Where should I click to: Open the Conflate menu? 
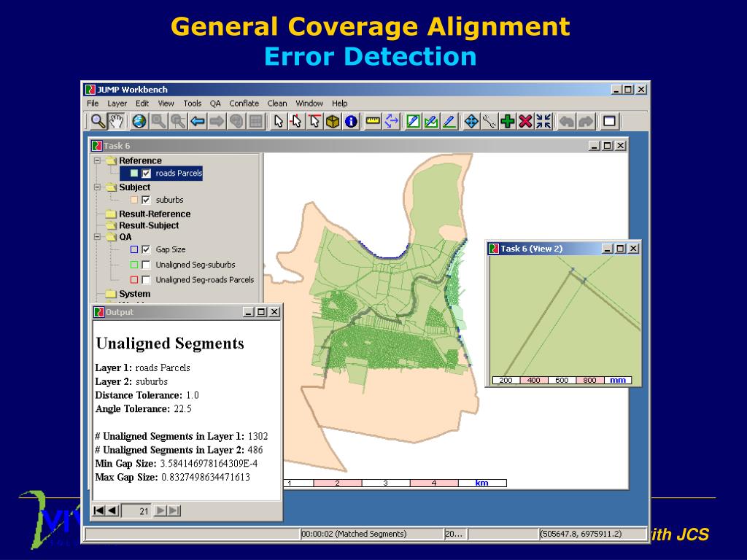tap(244, 104)
